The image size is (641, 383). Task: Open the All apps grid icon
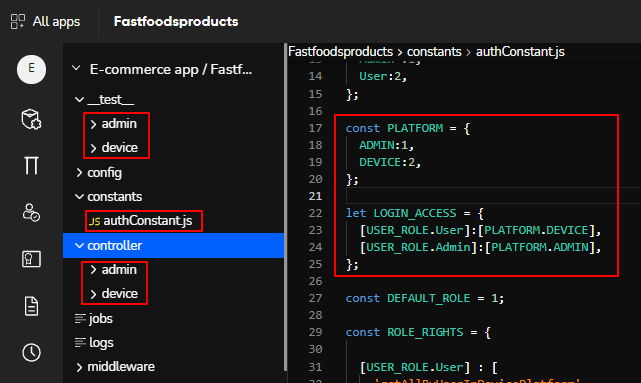[x=18, y=21]
